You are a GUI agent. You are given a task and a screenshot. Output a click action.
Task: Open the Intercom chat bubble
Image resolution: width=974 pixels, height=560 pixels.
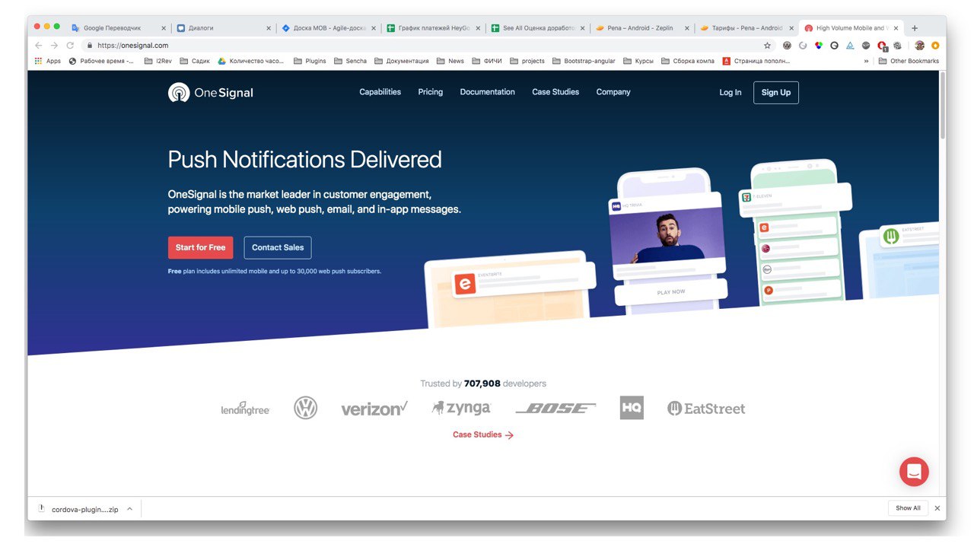click(x=914, y=472)
